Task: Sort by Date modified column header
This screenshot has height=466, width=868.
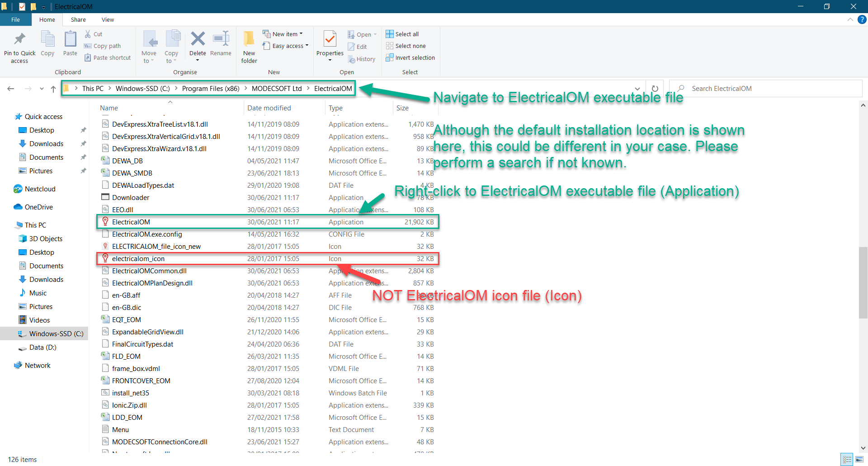Action: [284, 108]
